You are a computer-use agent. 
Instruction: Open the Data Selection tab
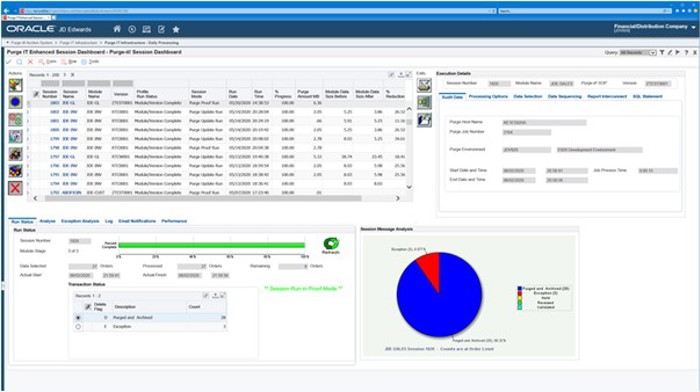pos(528,96)
